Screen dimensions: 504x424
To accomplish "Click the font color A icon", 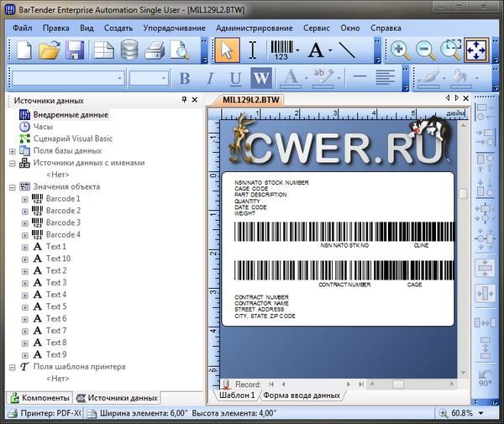I will tap(291, 78).
